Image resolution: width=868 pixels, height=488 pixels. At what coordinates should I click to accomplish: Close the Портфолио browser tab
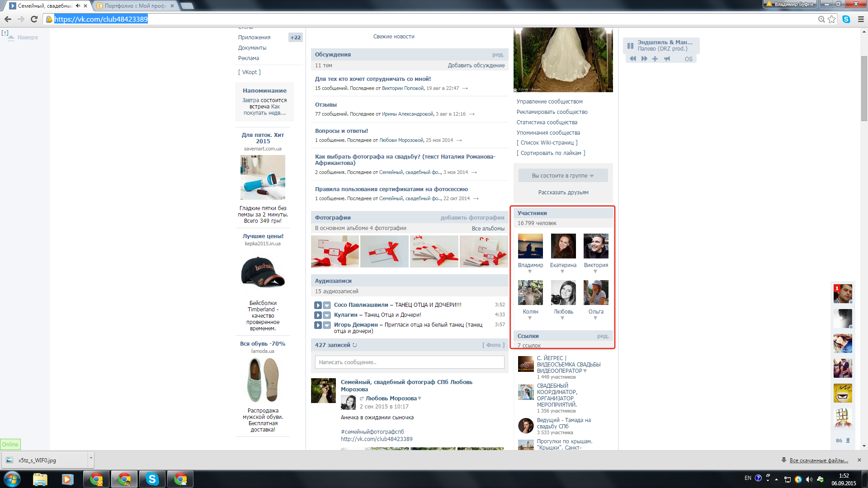pyautogui.click(x=172, y=6)
